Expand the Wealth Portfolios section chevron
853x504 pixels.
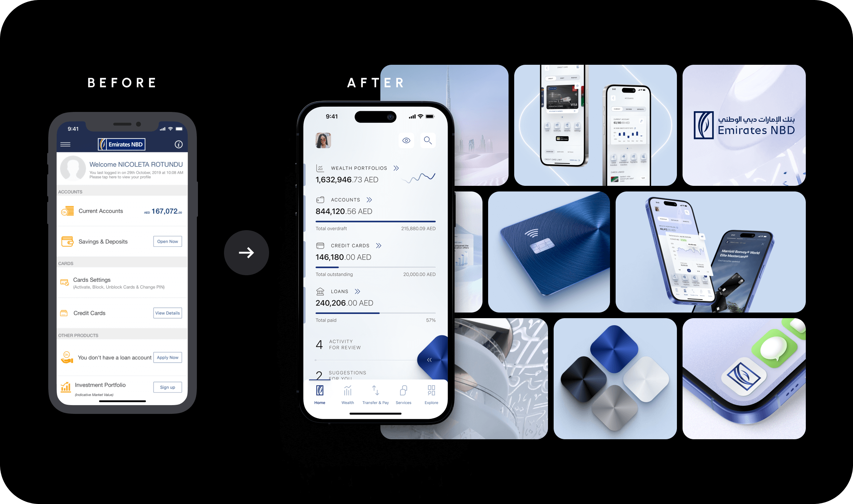[x=395, y=169]
